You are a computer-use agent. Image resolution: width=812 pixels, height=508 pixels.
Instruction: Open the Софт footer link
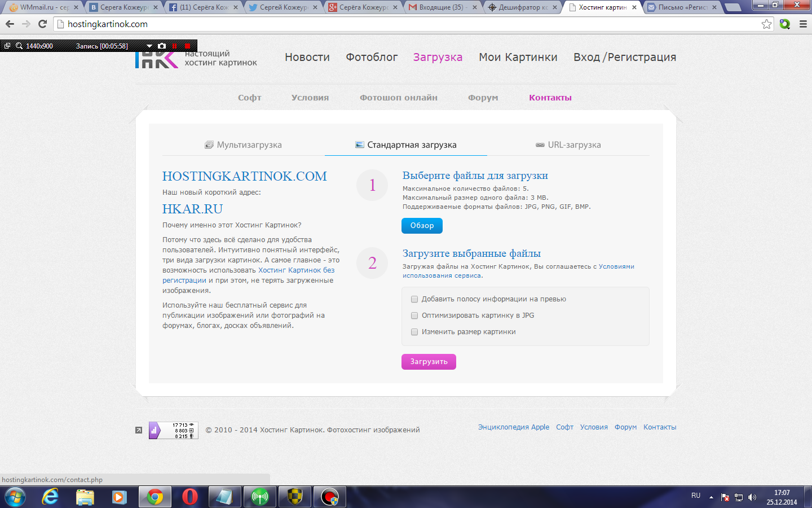click(564, 427)
